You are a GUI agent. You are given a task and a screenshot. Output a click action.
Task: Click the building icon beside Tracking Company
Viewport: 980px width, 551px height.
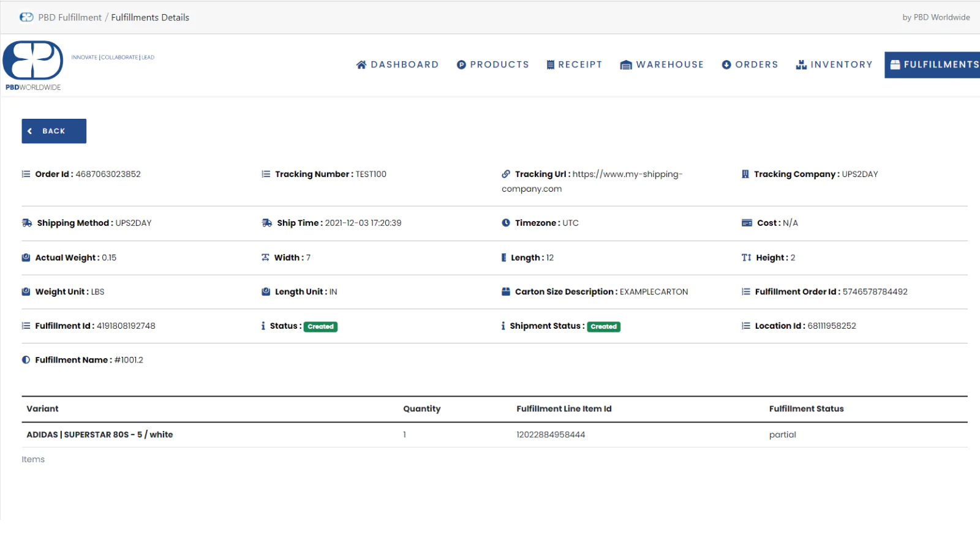745,174
